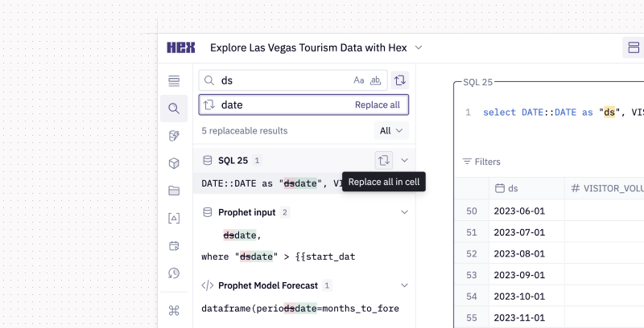
Task: Select the search icon in sidebar
Action: (174, 109)
